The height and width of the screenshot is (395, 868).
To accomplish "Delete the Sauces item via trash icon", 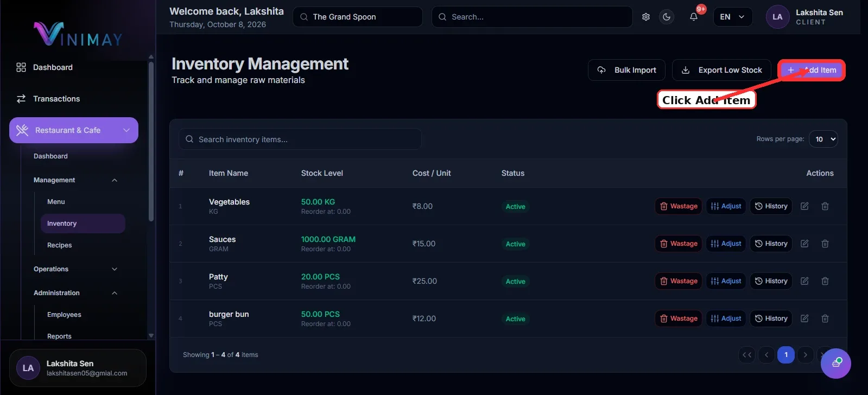I will [x=825, y=244].
